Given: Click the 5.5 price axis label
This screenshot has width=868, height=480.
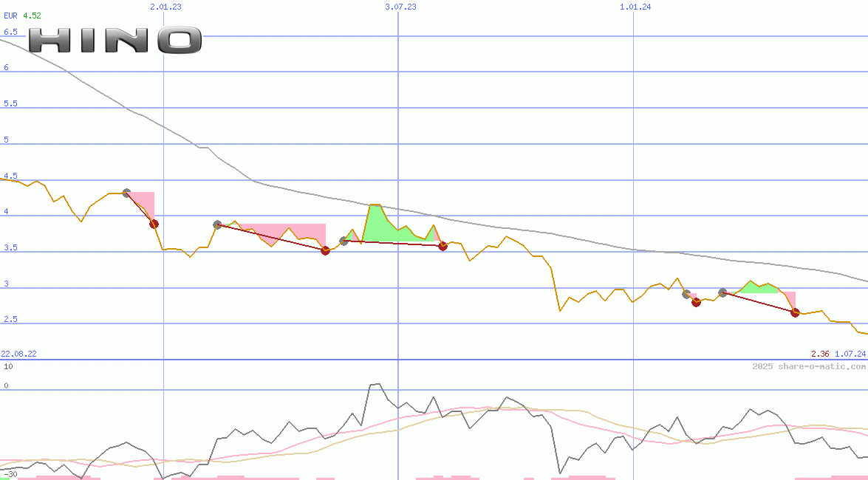Looking at the screenshot, I should (x=10, y=103).
